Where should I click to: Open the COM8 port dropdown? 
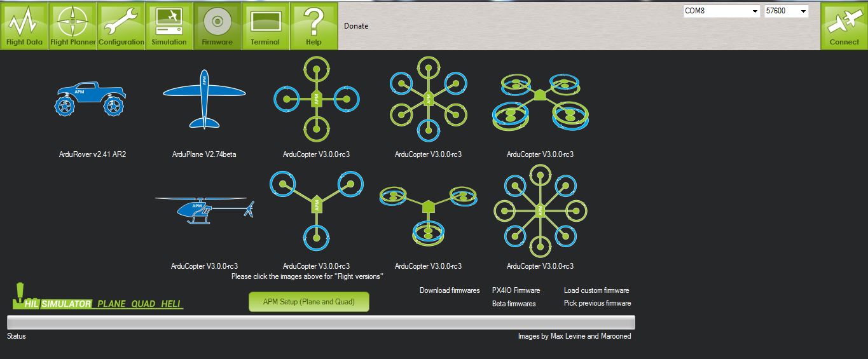722,11
